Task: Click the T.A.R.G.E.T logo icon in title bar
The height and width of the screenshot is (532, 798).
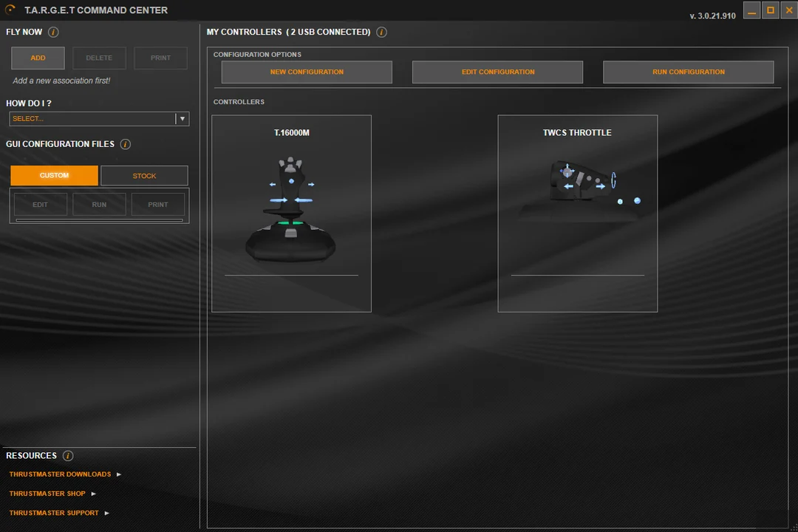Action: click(x=10, y=10)
